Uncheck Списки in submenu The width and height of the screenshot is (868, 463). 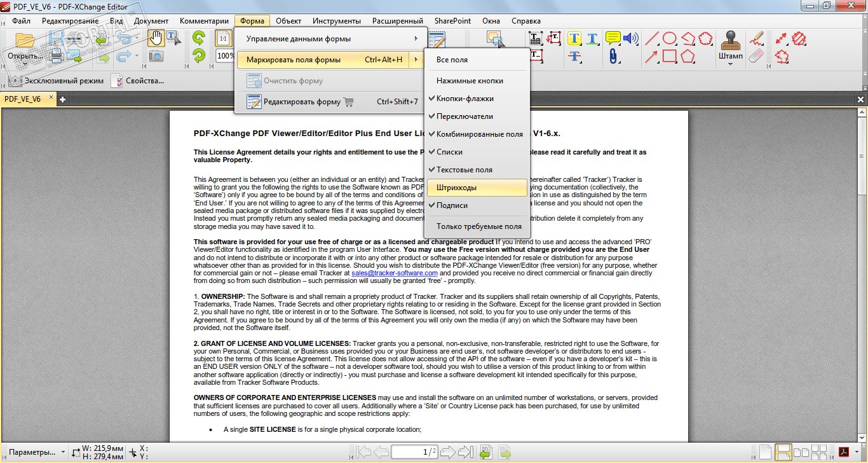click(x=477, y=152)
